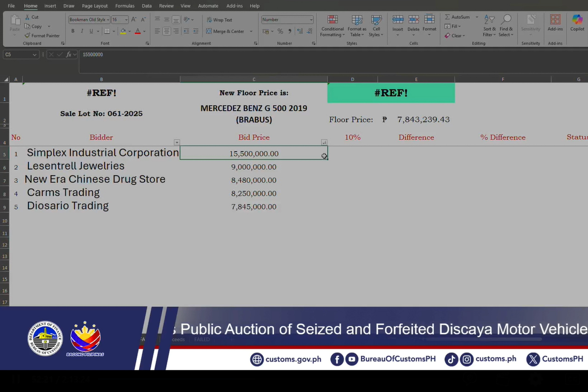Toggle Wrap Text for the cell
Viewport: 588px width, 392px height.
(219, 20)
